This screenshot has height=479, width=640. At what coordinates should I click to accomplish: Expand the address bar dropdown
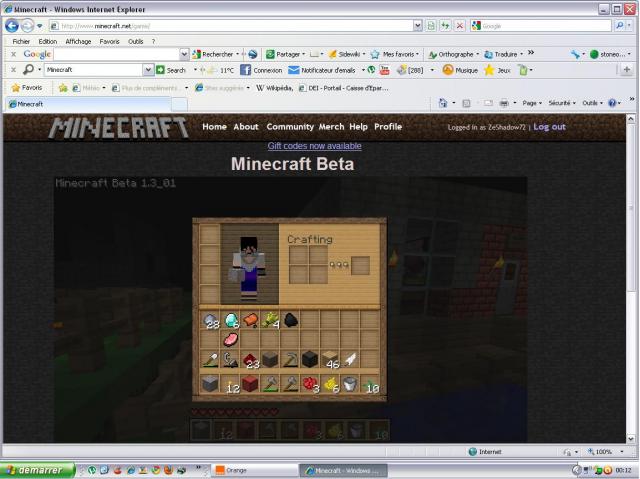[418, 26]
